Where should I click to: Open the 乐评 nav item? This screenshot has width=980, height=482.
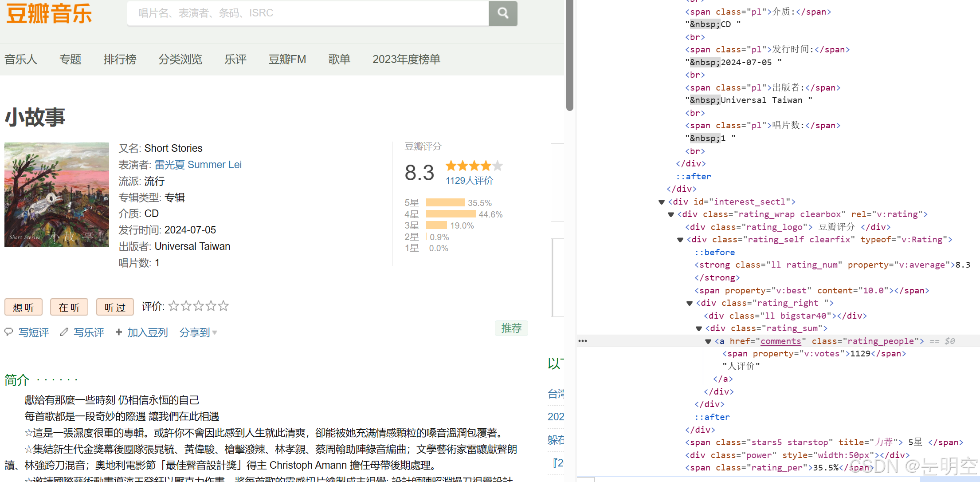(235, 59)
